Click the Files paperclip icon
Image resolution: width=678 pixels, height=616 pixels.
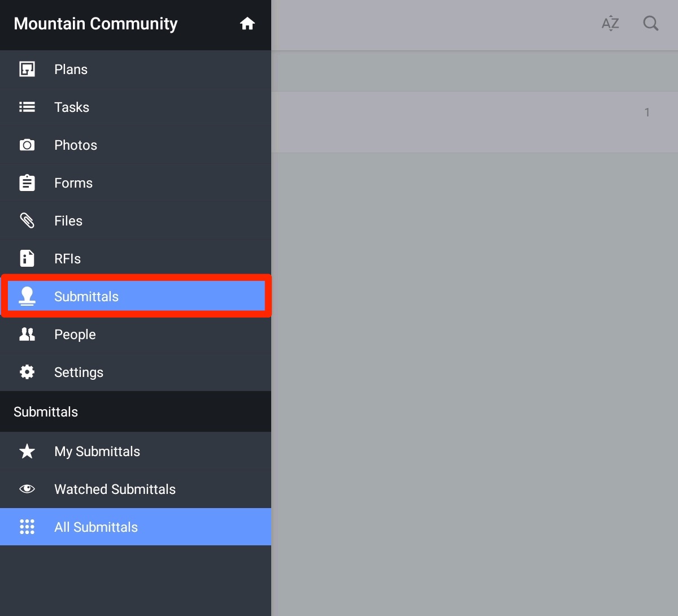(x=27, y=221)
